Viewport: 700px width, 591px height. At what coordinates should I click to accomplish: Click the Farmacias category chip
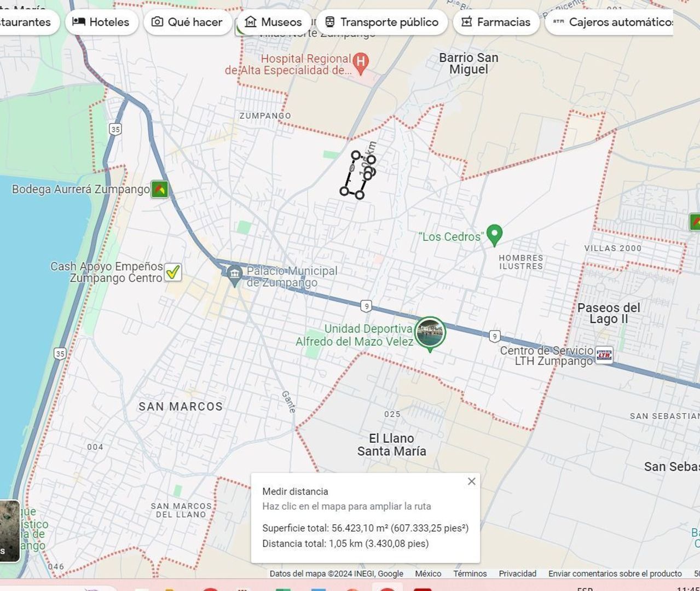[496, 22]
